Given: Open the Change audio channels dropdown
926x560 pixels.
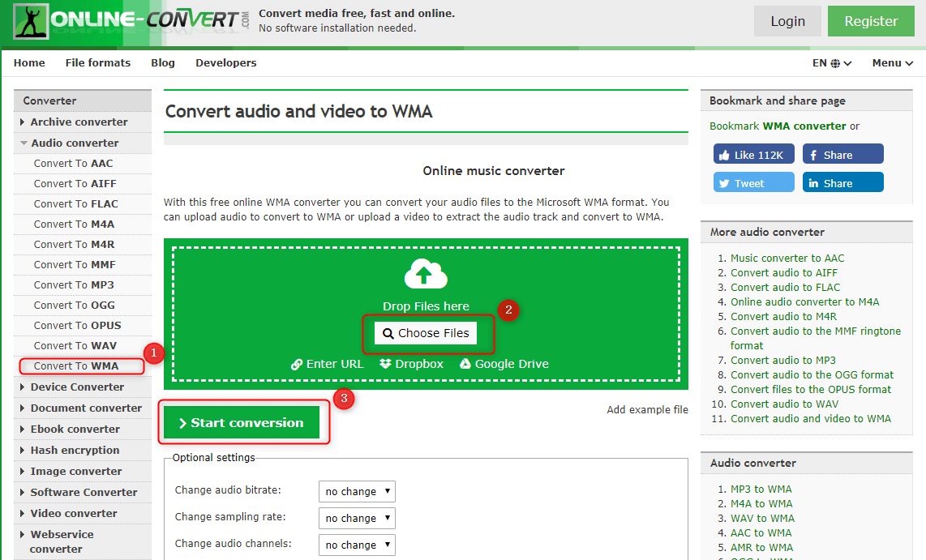Looking at the screenshot, I should point(357,545).
